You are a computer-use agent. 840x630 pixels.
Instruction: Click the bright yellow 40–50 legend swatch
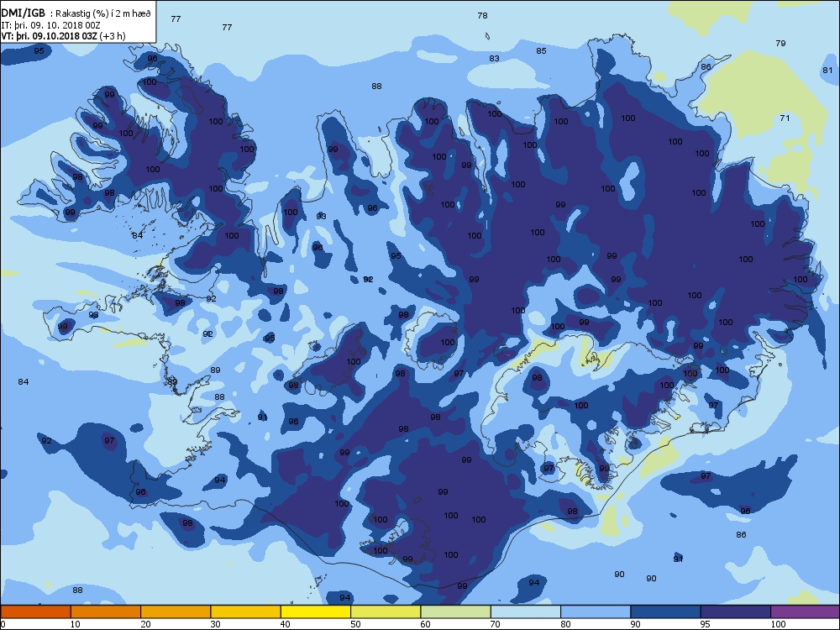[x=316, y=612]
